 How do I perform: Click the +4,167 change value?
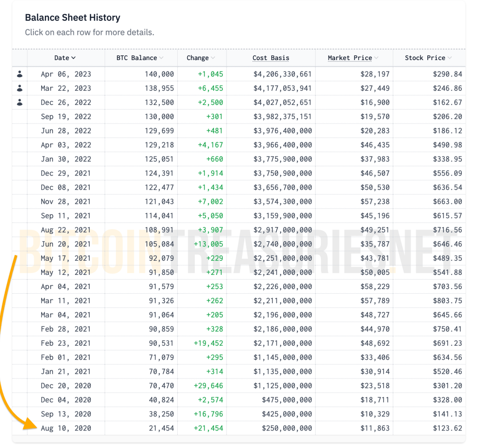pyautogui.click(x=208, y=145)
